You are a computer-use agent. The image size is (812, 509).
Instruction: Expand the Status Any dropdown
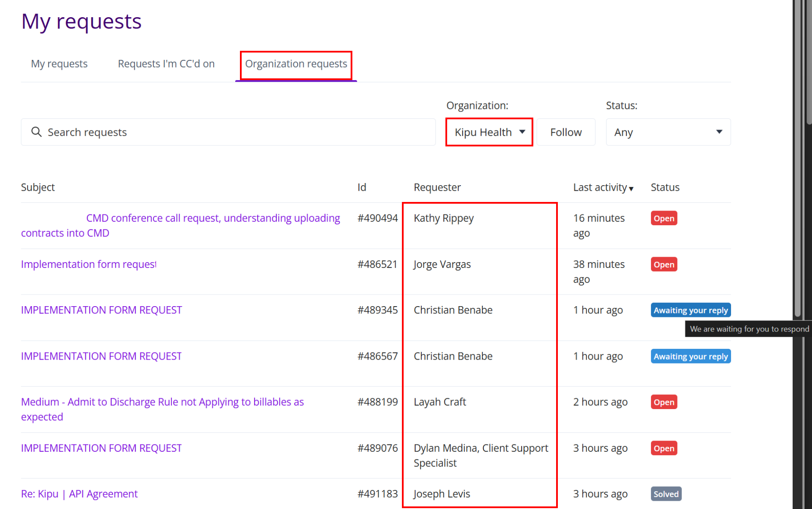click(668, 132)
